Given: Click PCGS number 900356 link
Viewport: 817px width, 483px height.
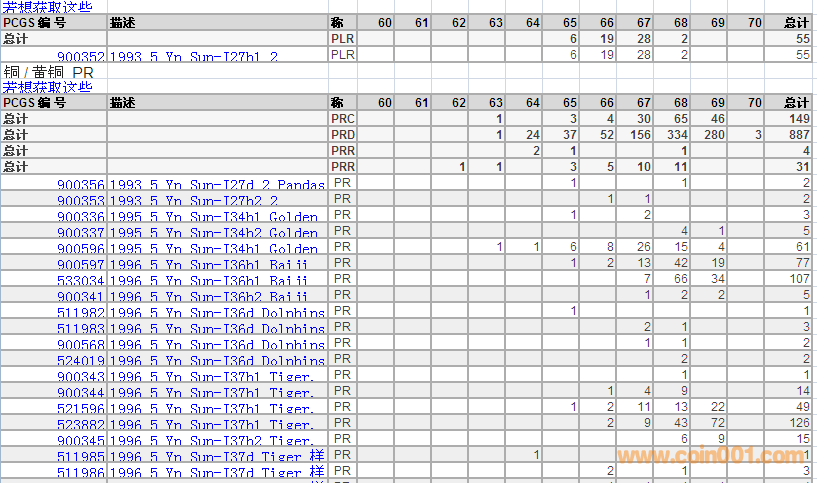Looking at the screenshot, I should tap(80, 184).
